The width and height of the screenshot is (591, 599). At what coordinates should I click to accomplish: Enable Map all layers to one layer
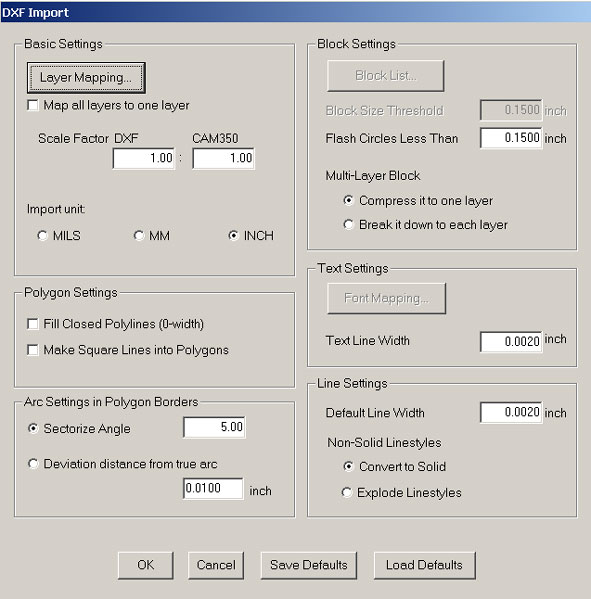[x=33, y=105]
